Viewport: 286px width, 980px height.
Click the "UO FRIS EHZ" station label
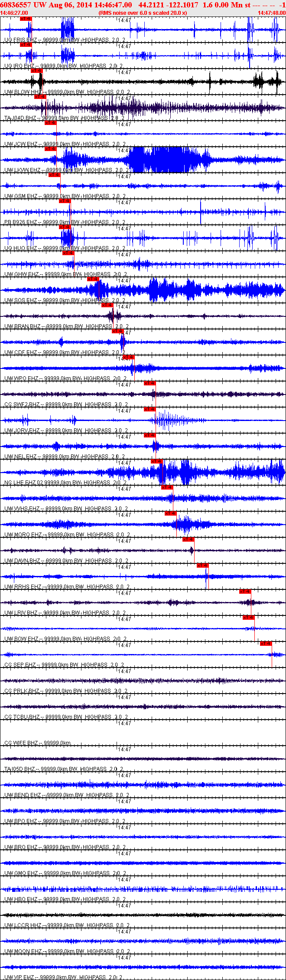(x=21, y=40)
